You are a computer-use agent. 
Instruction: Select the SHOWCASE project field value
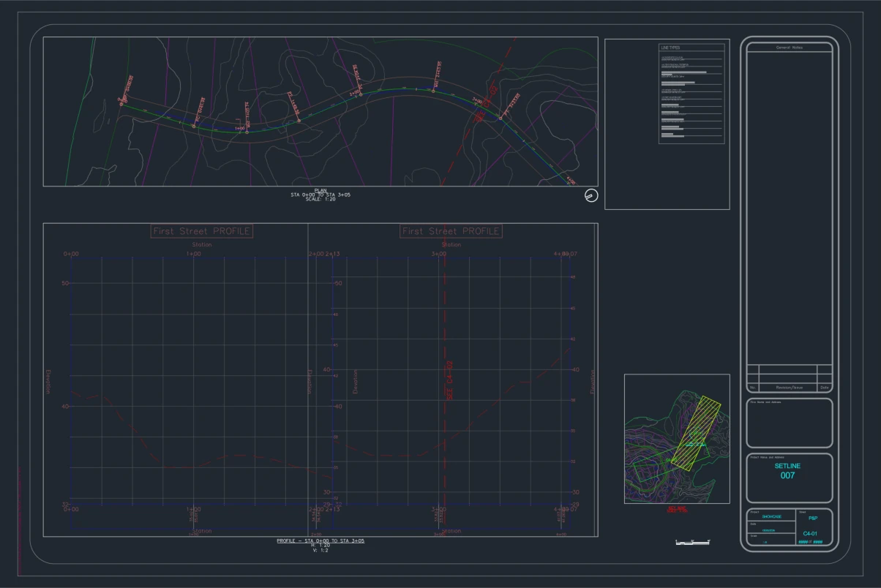pyautogui.click(x=771, y=516)
